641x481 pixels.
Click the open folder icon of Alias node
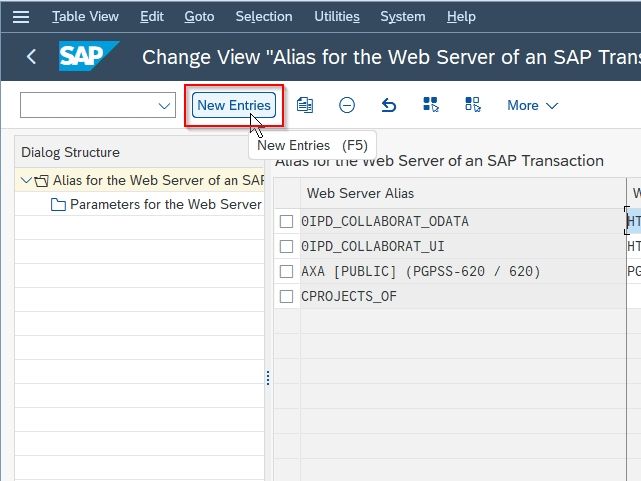(x=41, y=181)
